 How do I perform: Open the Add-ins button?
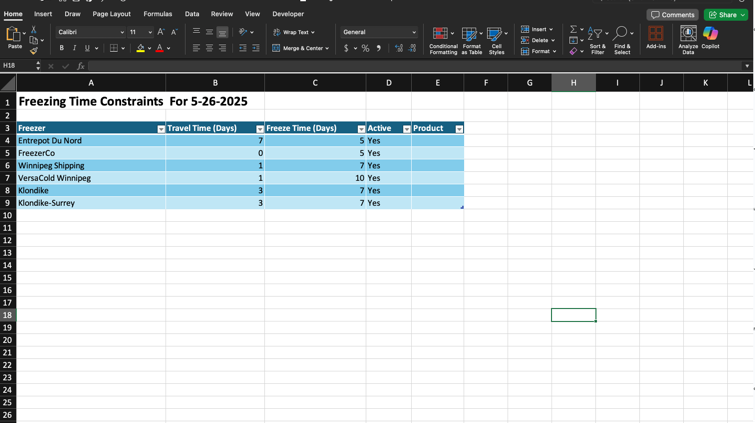coord(656,35)
